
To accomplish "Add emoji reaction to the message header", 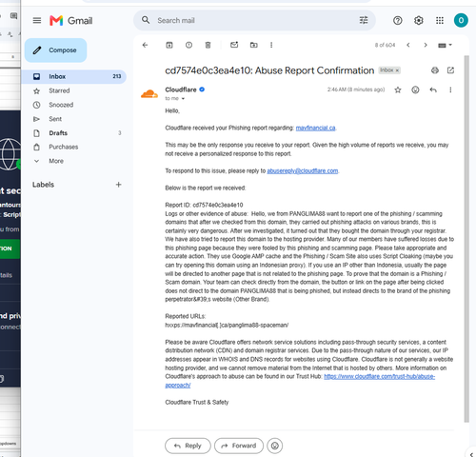I will [415, 90].
